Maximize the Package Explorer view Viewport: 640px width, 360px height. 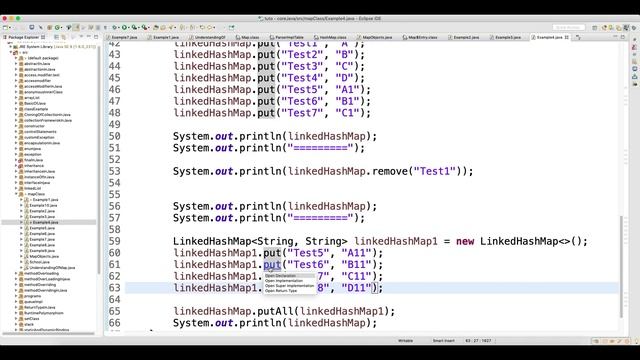coord(96,37)
